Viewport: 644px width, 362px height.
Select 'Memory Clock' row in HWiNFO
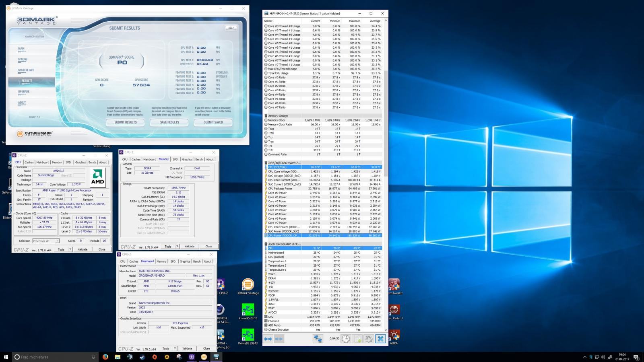[x=323, y=120]
